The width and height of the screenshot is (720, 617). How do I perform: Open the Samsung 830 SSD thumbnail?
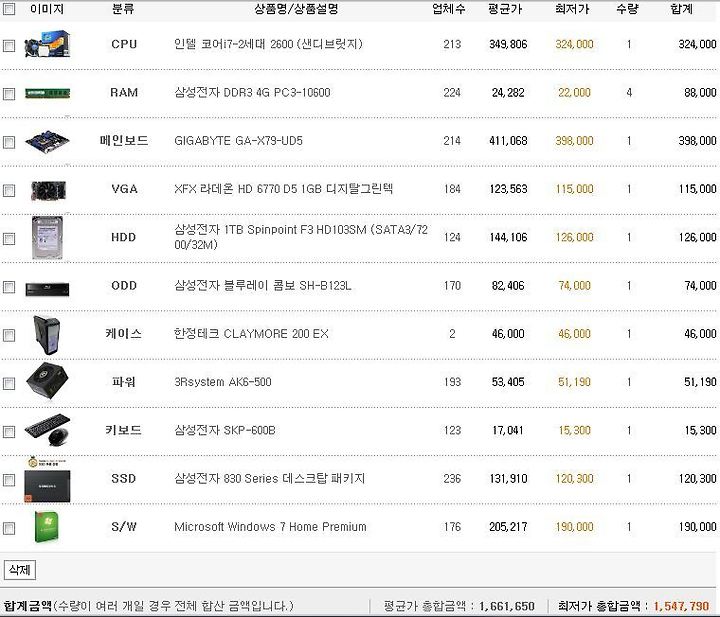tap(47, 479)
